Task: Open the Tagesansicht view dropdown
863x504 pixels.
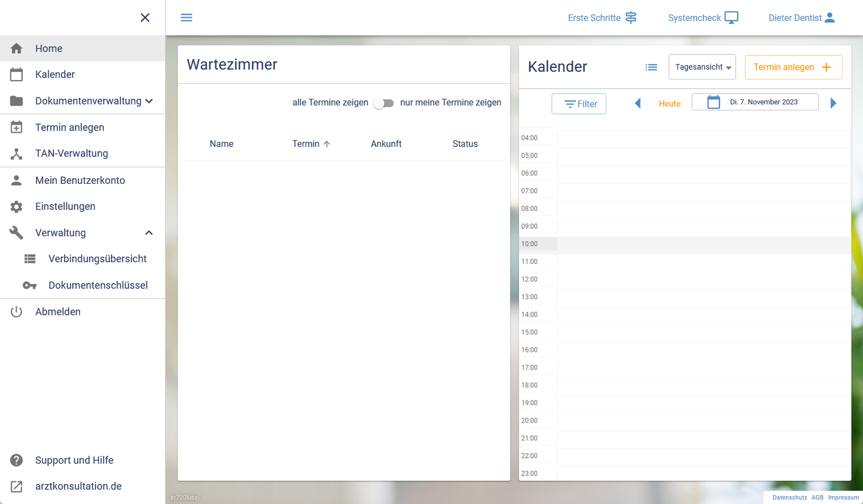Action: 702,67
